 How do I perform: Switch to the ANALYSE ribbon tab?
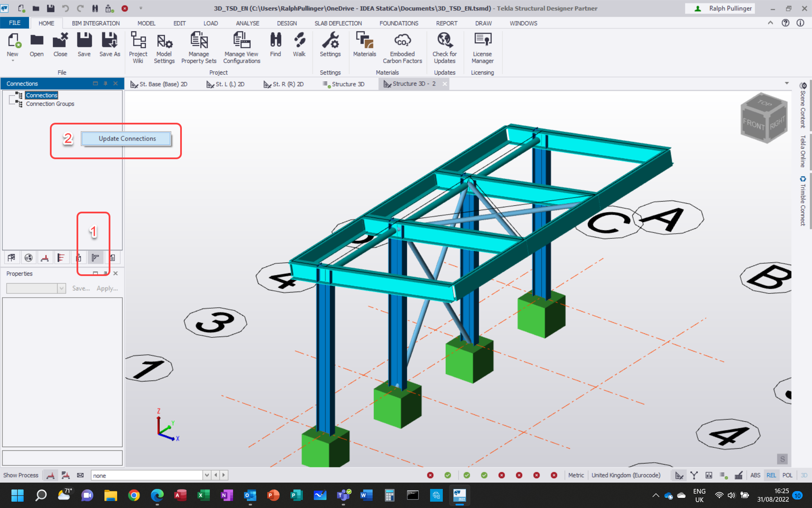coord(247,23)
